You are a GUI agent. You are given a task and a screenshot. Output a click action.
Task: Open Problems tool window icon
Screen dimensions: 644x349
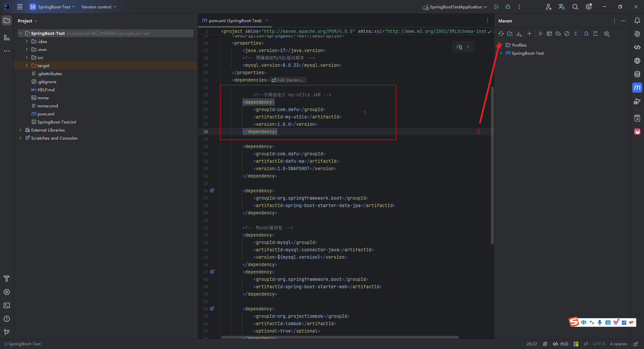pyautogui.click(x=7, y=319)
